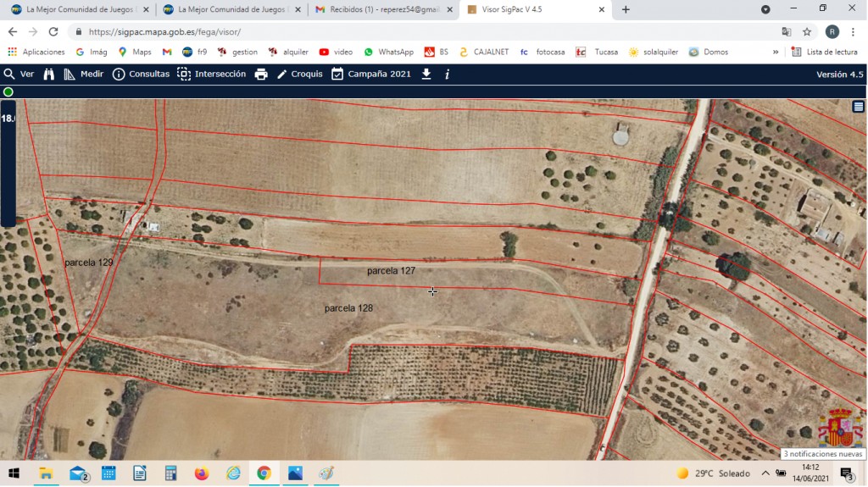
Task: Click the zoom level scale bar
Action: [8, 163]
